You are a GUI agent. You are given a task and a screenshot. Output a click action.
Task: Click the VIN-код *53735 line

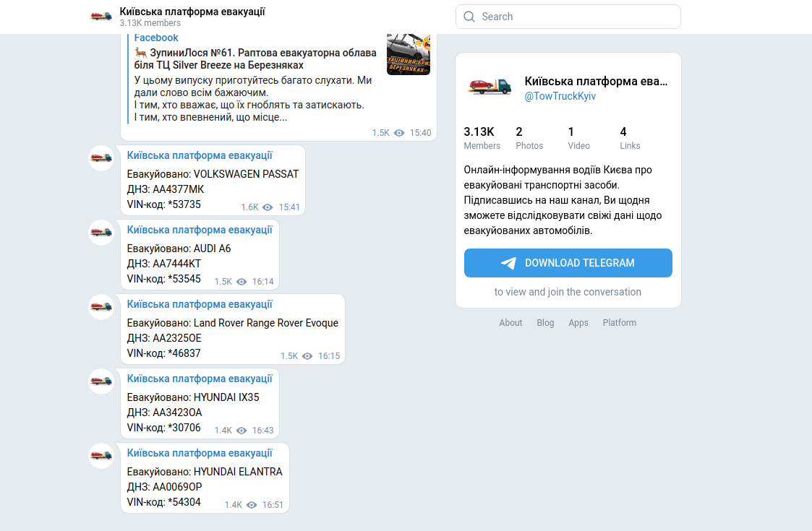pyautogui.click(x=163, y=204)
